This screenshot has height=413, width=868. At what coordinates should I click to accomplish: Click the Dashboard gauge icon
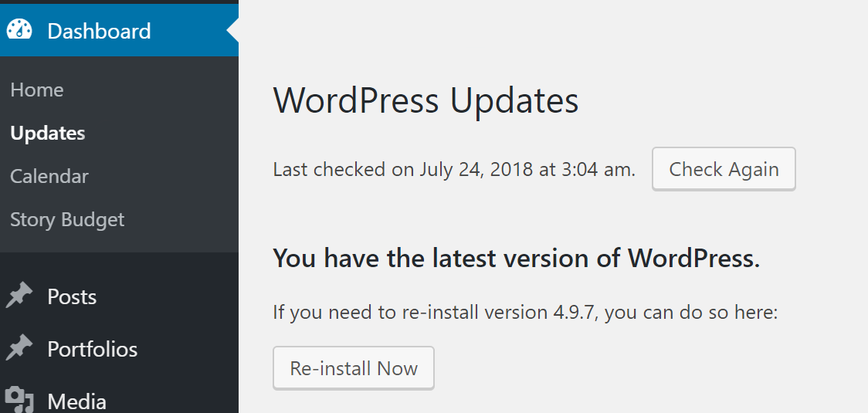(x=19, y=30)
